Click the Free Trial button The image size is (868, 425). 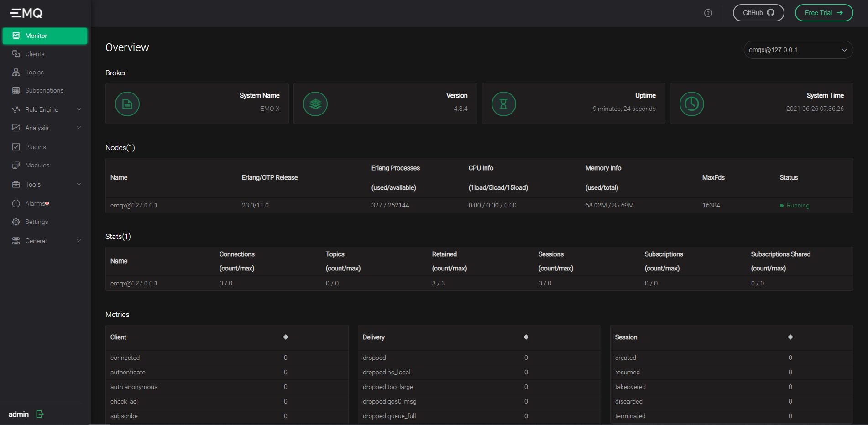point(824,13)
